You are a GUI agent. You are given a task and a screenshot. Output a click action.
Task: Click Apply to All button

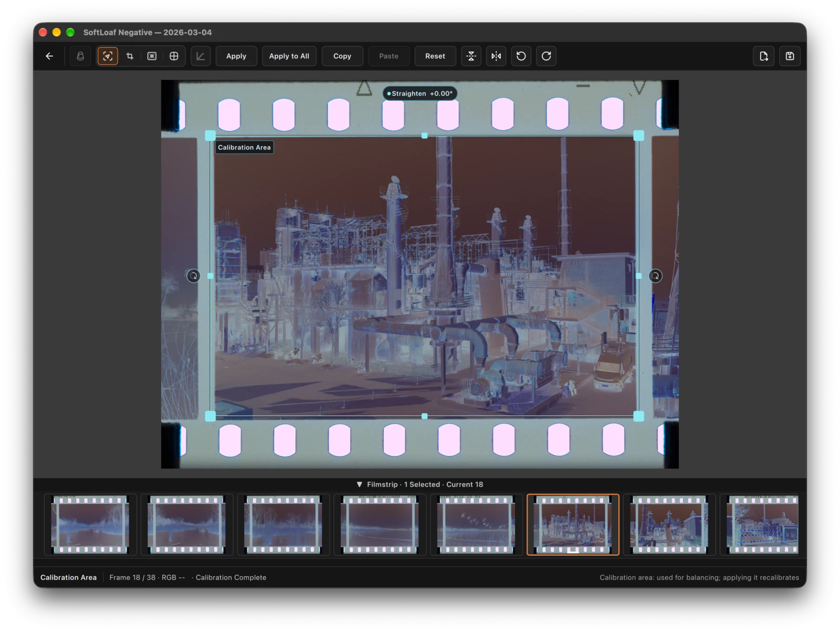289,56
